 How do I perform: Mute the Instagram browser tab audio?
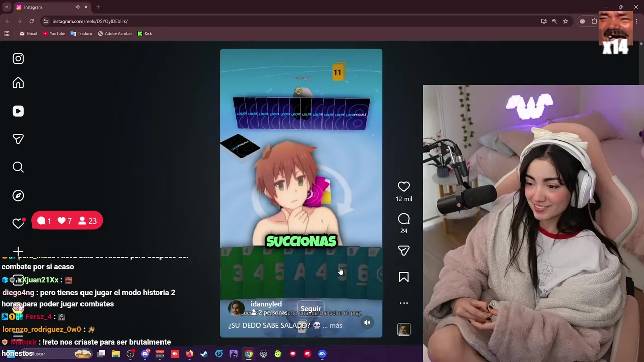pos(77,7)
